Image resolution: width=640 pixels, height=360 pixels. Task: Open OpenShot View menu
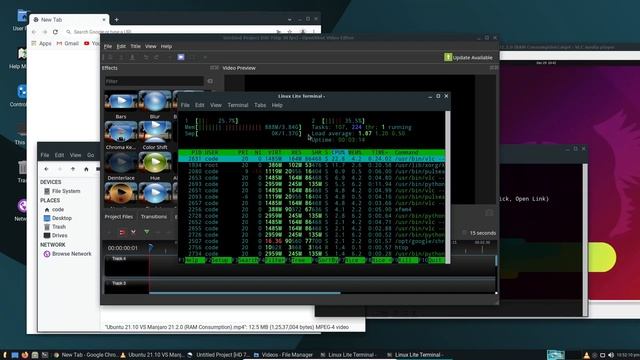pyautogui.click(x=151, y=47)
